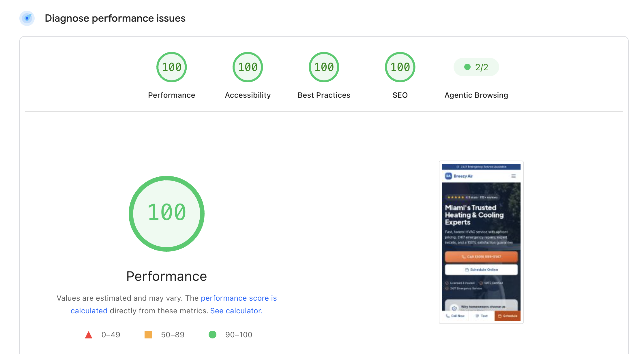This screenshot has width=644, height=354.
Task: Open the Breezy Air page screenshot thumbnail
Action: coord(481,242)
